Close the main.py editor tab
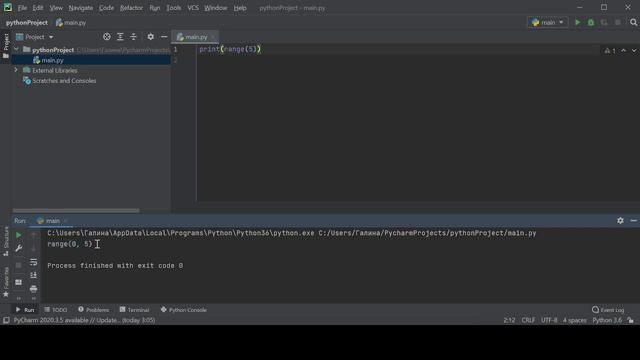 tap(213, 37)
